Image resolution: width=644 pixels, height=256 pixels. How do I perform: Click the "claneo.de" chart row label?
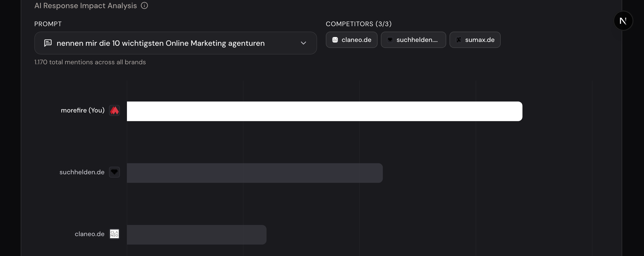[x=90, y=234]
